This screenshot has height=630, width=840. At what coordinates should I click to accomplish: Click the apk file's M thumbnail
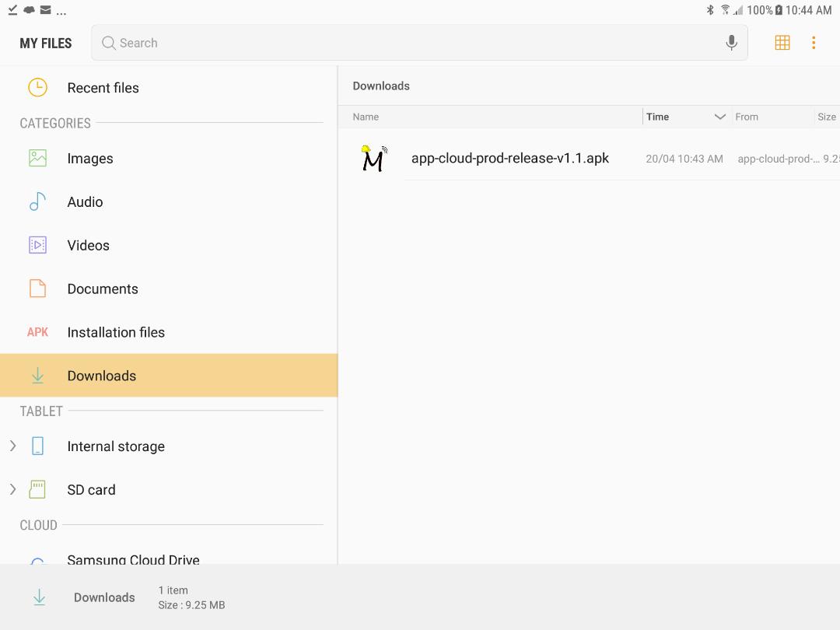click(373, 158)
